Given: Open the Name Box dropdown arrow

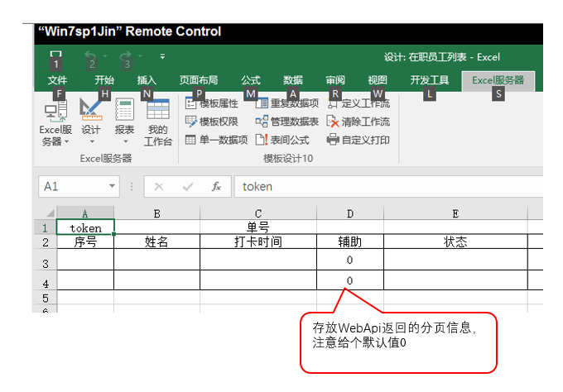Looking at the screenshot, I should point(112,187).
